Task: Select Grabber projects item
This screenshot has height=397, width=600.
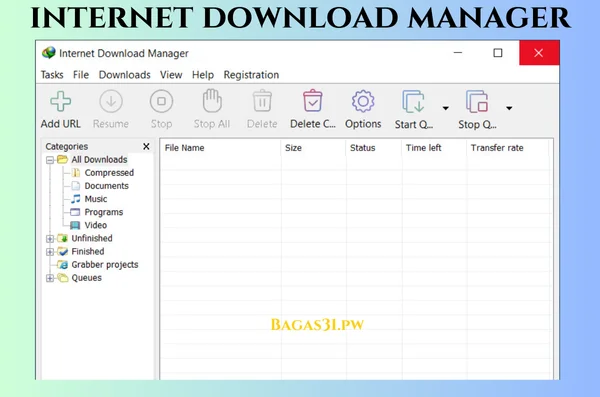Action: pyautogui.click(x=105, y=265)
